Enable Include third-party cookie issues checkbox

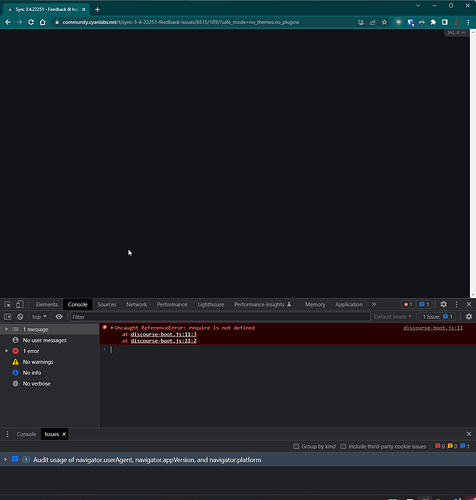click(343, 446)
